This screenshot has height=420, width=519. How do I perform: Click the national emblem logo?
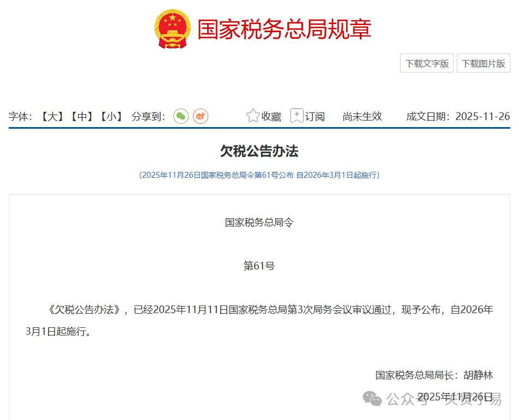172,28
